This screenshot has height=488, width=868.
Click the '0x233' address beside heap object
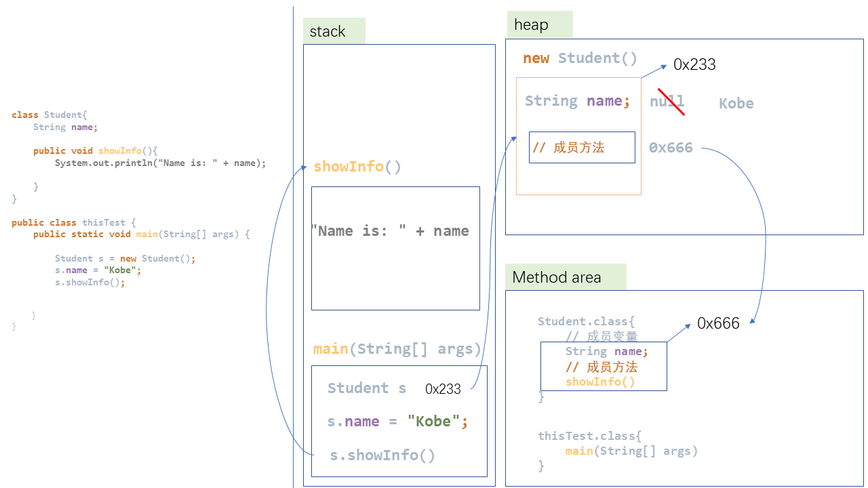pos(694,64)
